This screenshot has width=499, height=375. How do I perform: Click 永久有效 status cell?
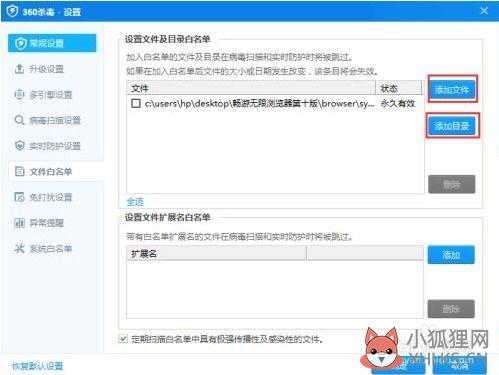click(398, 103)
